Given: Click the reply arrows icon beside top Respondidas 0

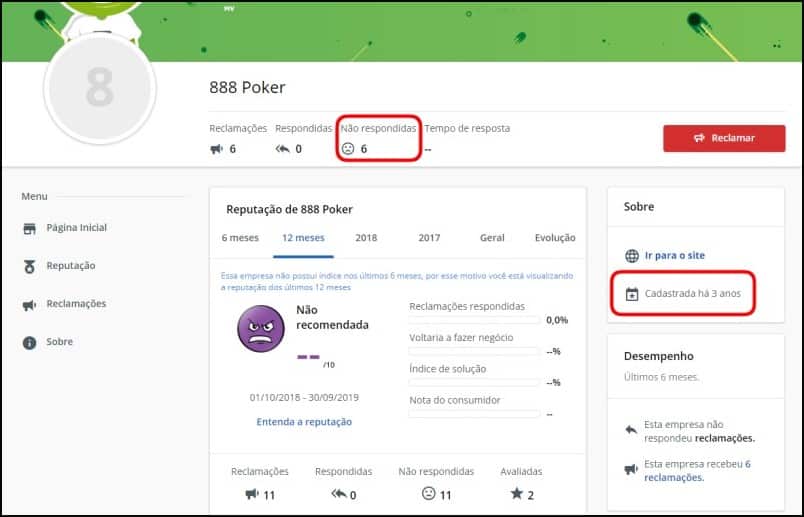Looking at the screenshot, I should 283,149.
